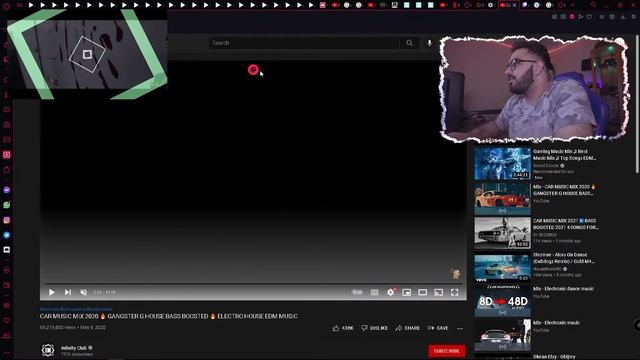The height and width of the screenshot is (360, 640).
Task: Enable theater mode view
Action: coord(422,292)
